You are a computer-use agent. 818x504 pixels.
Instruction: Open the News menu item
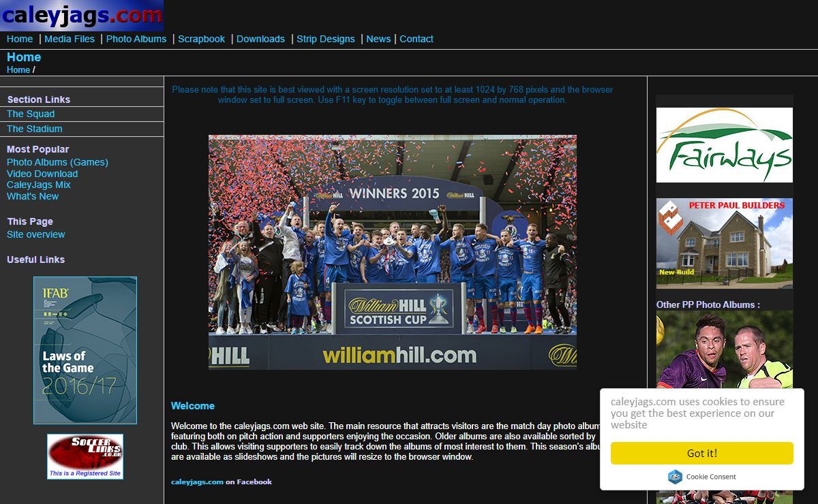[378, 39]
